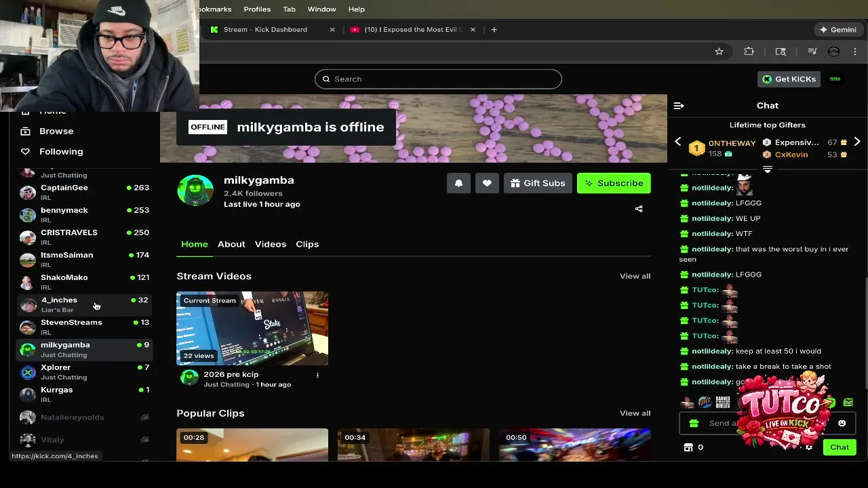The width and height of the screenshot is (868, 488).
Task: Click the Get KICKs button
Action: tap(788, 79)
